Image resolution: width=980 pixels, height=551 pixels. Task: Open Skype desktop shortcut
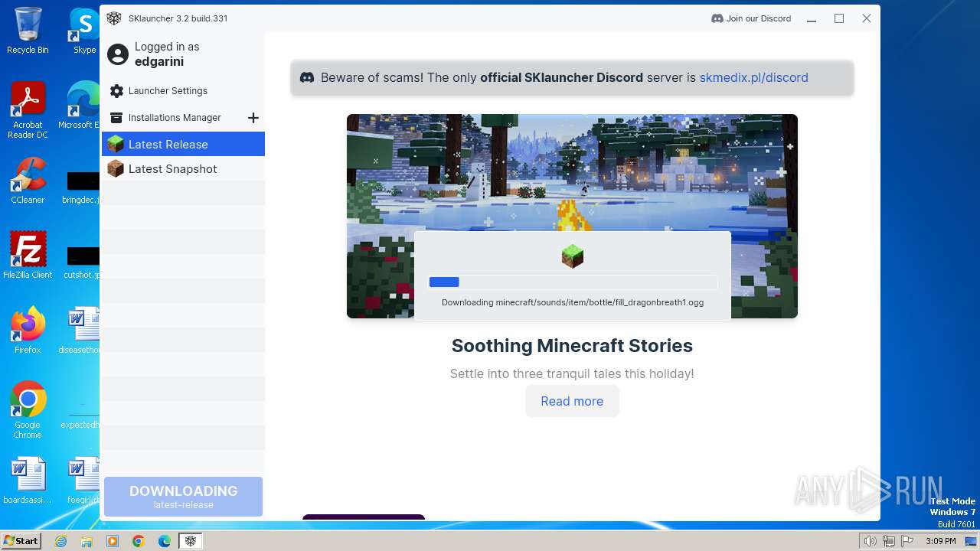(84, 31)
